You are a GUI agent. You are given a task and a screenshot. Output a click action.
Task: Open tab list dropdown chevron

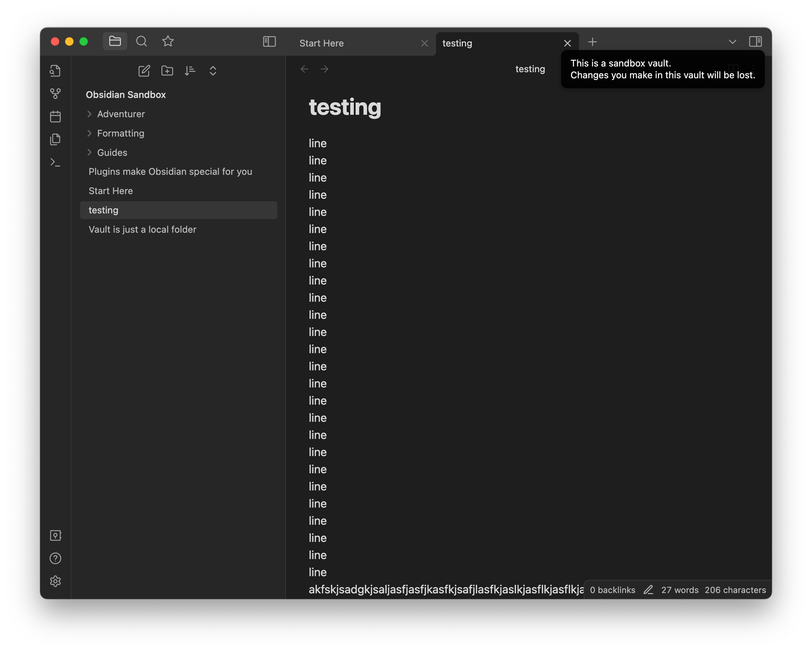pyautogui.click(x=732, y=42)
